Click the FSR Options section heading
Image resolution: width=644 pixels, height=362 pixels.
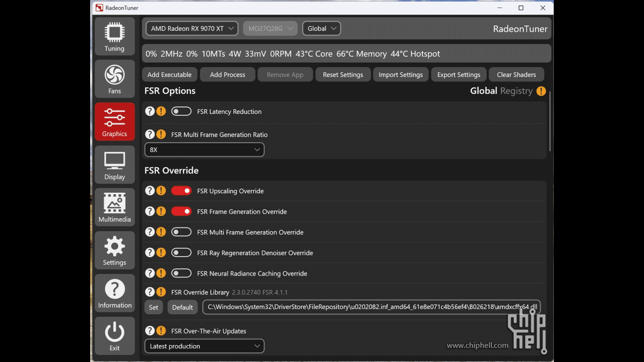click(x=170, y=91)
